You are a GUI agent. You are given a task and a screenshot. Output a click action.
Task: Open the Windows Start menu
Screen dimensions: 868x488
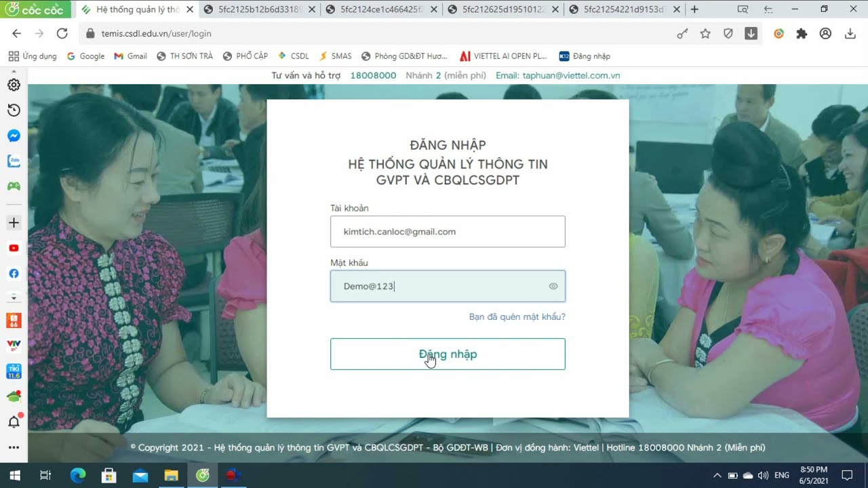[x=14, y=475]
